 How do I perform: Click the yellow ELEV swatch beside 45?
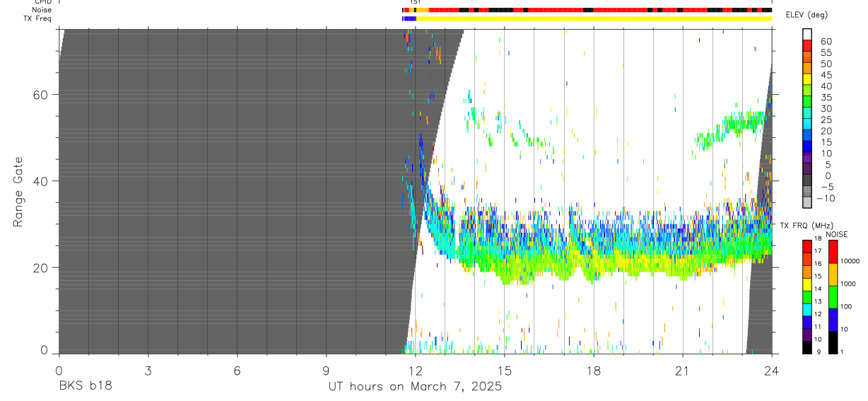coord(807,79)
